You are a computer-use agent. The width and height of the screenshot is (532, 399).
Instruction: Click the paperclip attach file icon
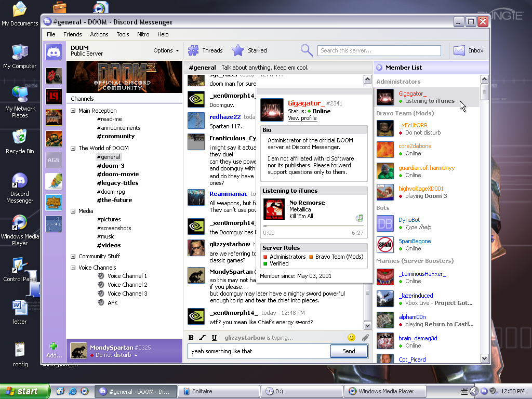365,338
